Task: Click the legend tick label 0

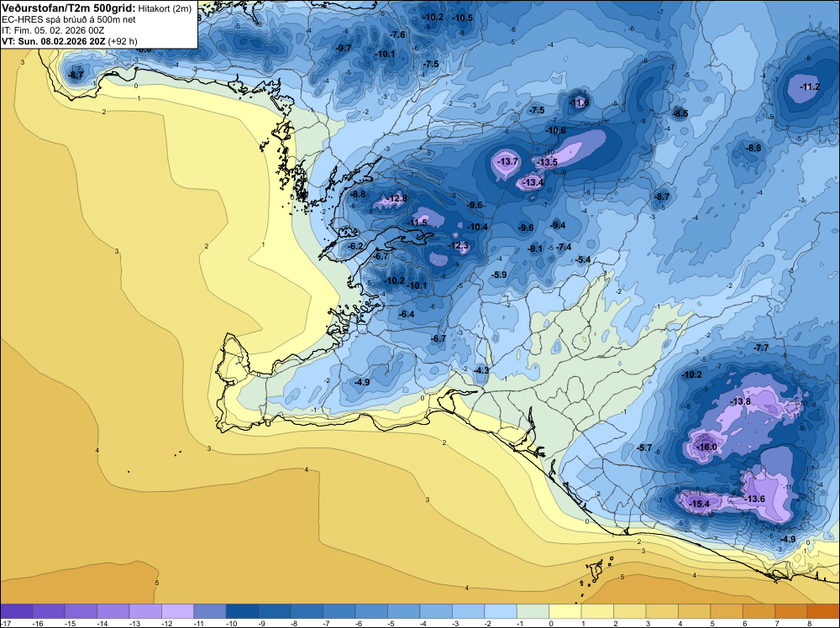Action: pos(552,624)
